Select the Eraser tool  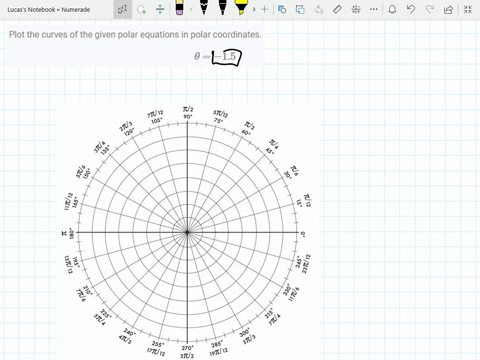click(179, 7)
